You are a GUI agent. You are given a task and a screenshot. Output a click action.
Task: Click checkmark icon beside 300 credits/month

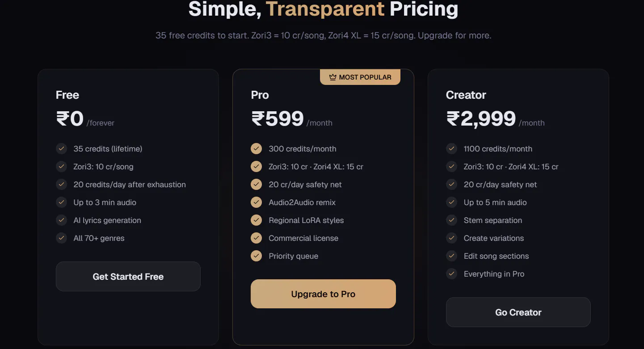(256, 149)
